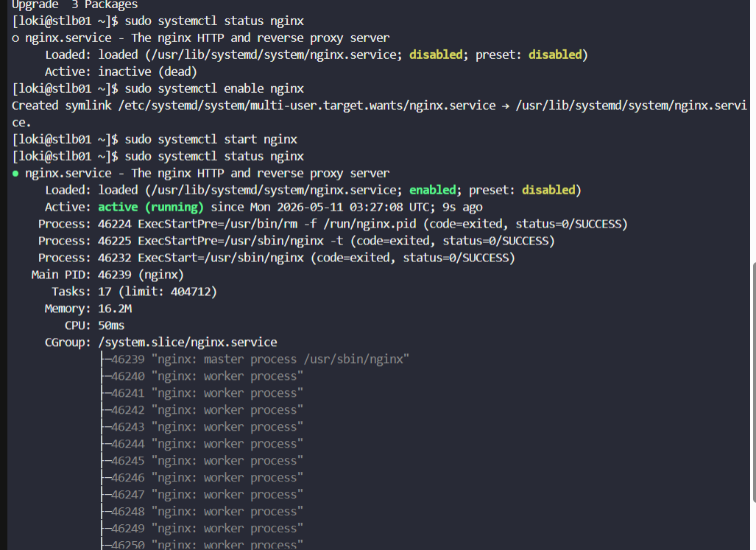The image size is (756, 550).
Task: Click the 46249 worker process row
Action: pyautogui.click(x=202, y=528)
